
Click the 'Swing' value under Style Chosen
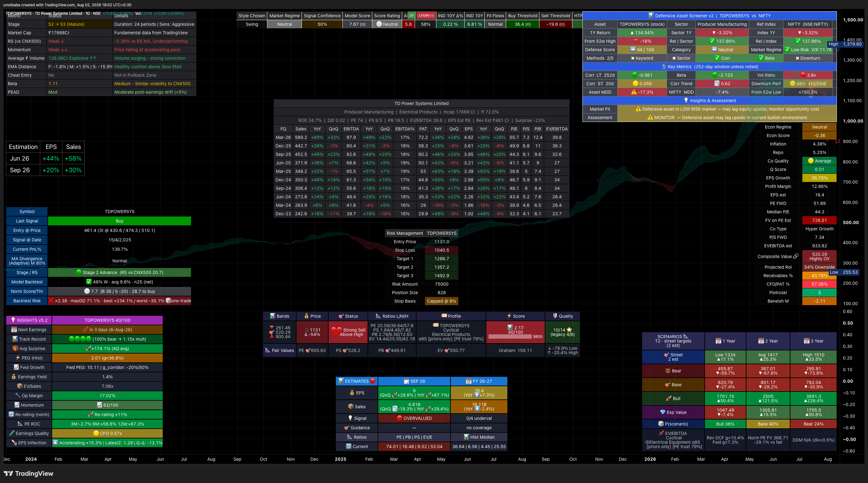coord(252,24)
